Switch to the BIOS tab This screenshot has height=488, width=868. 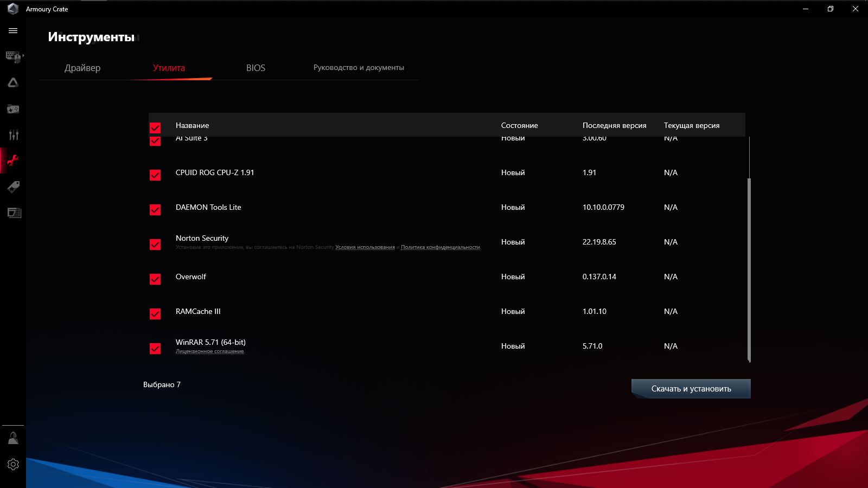[256, 68]
